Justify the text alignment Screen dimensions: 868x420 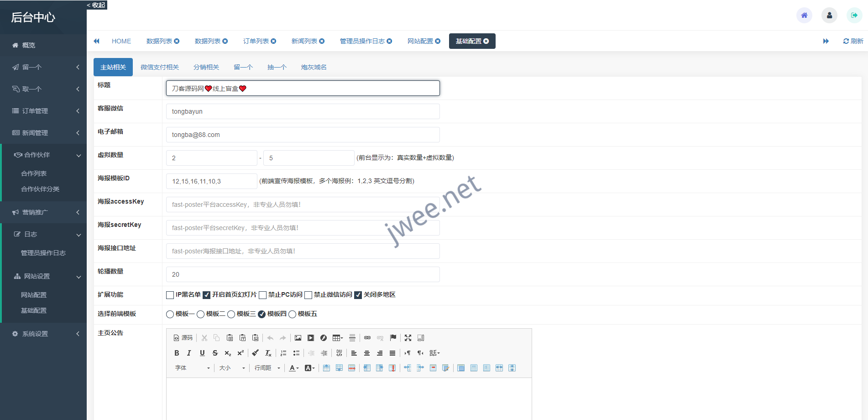[392, 353]
